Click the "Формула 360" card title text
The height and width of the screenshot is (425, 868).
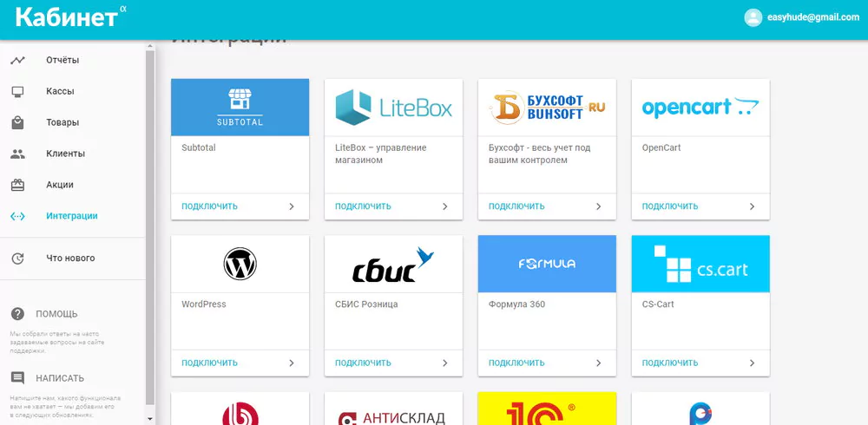tap(516, 304)
